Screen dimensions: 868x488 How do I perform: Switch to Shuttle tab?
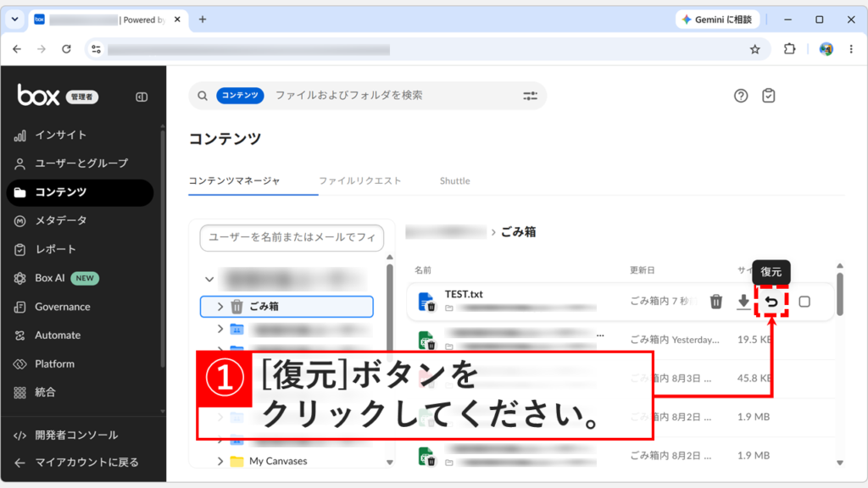455,181
